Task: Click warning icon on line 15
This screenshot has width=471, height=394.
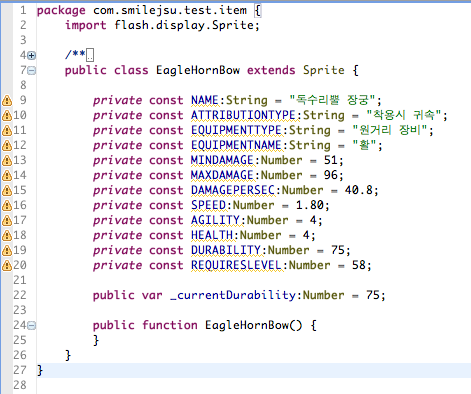Action: tap(7, 190)
